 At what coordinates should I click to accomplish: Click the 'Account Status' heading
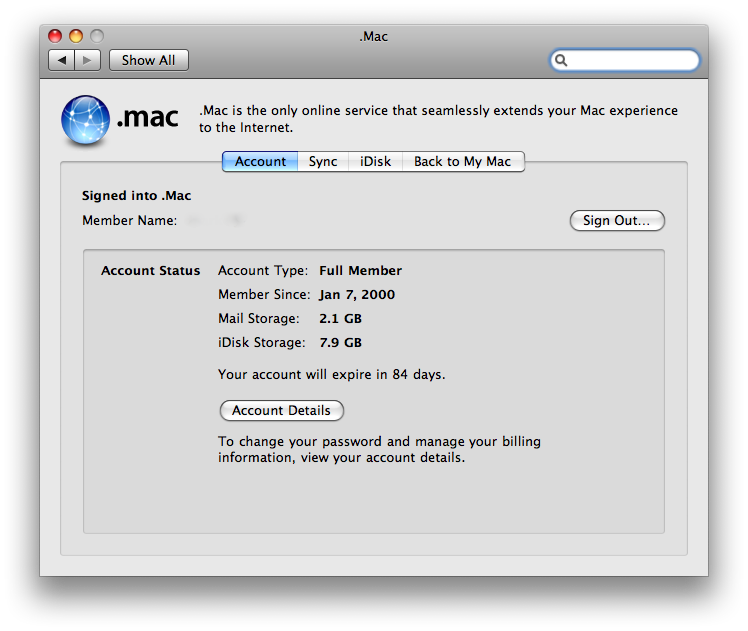(150, 270)
